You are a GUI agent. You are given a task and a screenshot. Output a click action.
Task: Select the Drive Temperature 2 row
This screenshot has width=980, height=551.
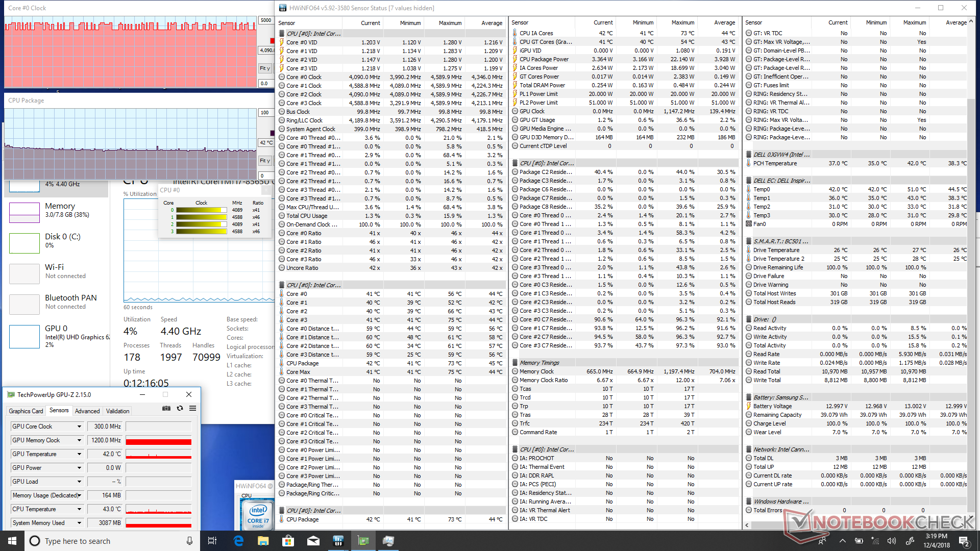(x=856, y=259)
